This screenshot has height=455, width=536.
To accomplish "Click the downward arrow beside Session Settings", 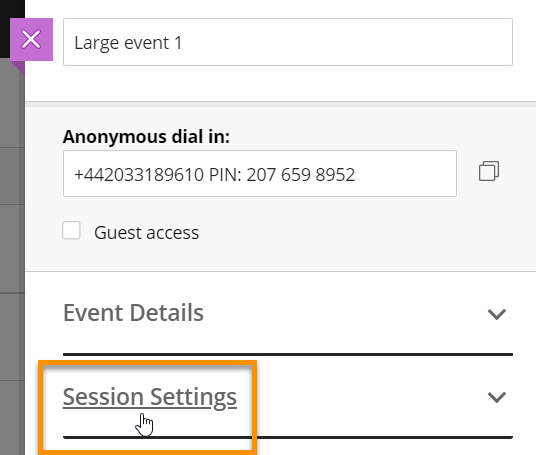I will [496, 397].
